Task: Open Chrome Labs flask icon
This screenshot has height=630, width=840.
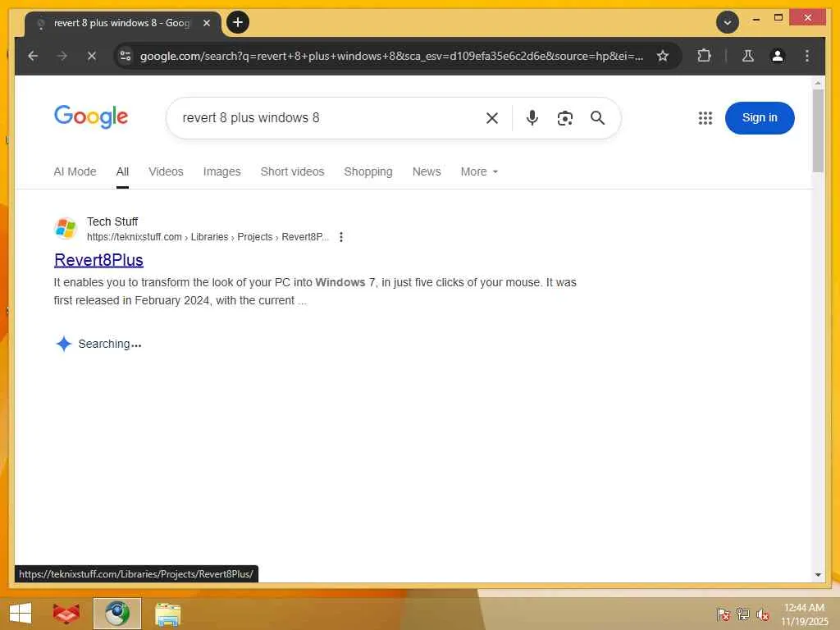Action: pyautogui.click(x=748, y=56)
